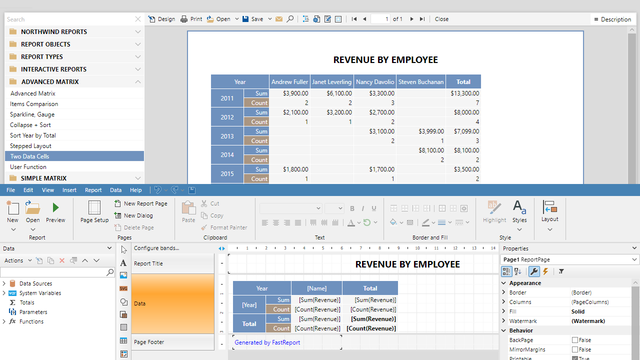Click the Print icon in preview toolbar
This screenshot has height=360, width=640.
tap(184, 19)
